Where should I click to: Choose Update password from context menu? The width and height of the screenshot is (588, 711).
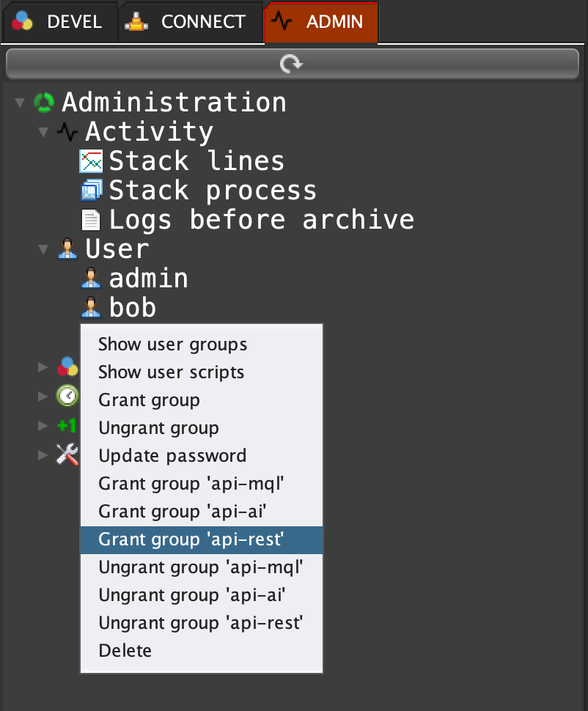click(x=172, y=456)
